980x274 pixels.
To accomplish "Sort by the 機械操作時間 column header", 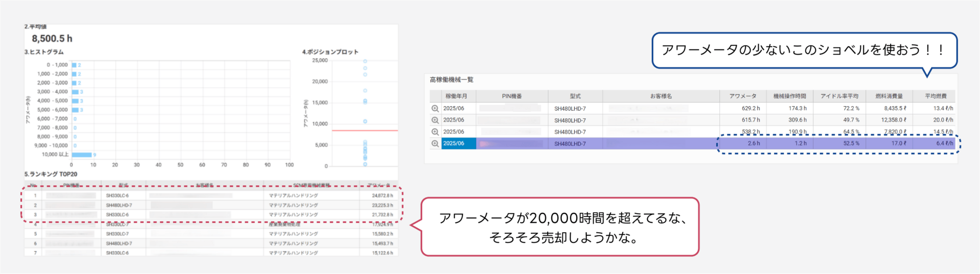I will tap(790, 96).
